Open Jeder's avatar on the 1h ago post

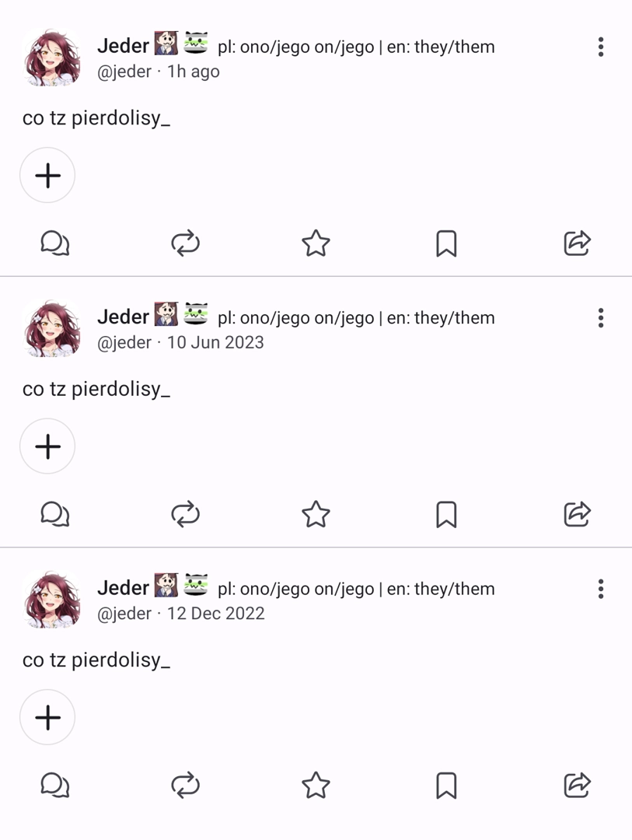(52, 58)
